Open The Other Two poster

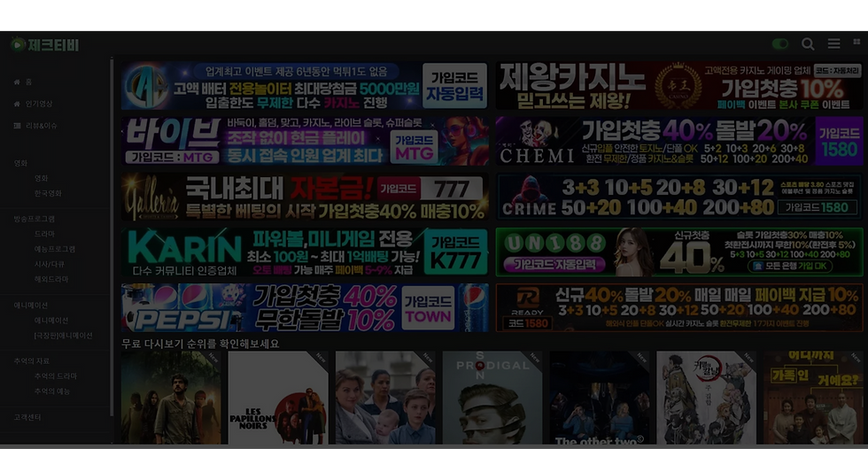point(600,398)
